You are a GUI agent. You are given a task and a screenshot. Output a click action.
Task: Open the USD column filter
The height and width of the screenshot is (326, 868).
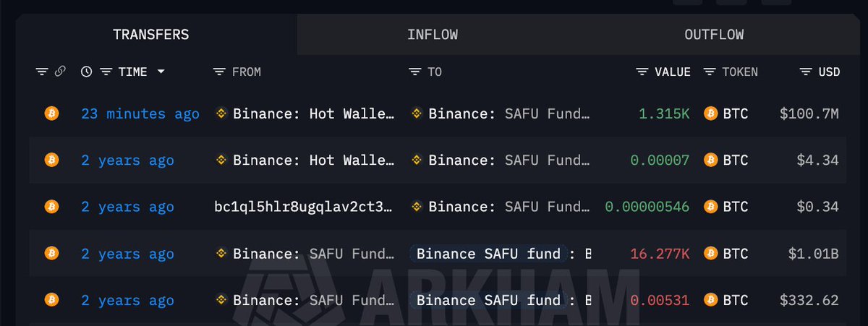point(806,72)
